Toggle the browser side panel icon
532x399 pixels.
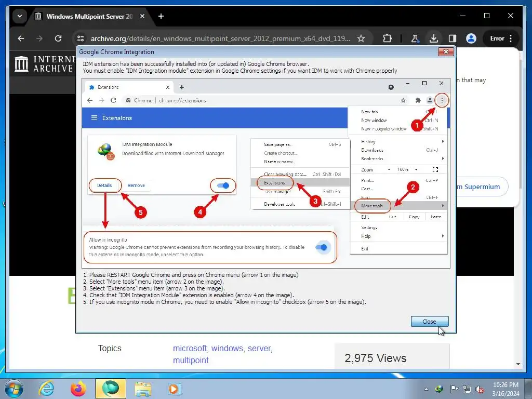[x=453, y=38]
